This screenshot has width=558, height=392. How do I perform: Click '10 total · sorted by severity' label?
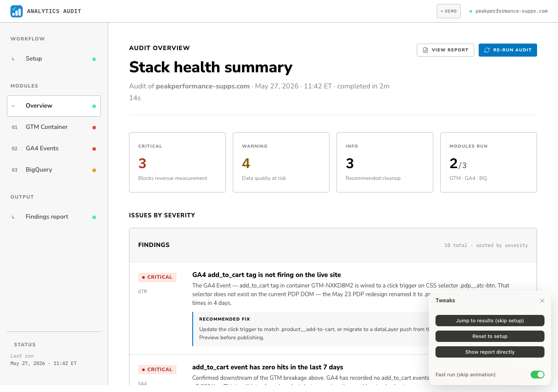pyautogui.click(x=486, y=246)
